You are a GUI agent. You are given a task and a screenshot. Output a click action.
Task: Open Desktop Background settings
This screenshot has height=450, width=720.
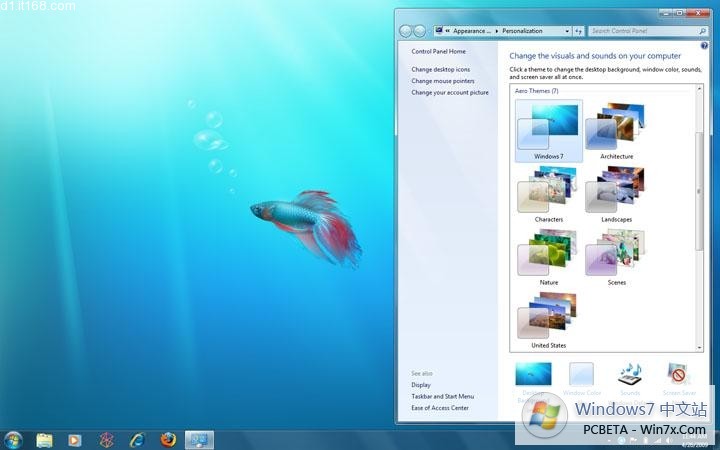(x=533, y=374)
